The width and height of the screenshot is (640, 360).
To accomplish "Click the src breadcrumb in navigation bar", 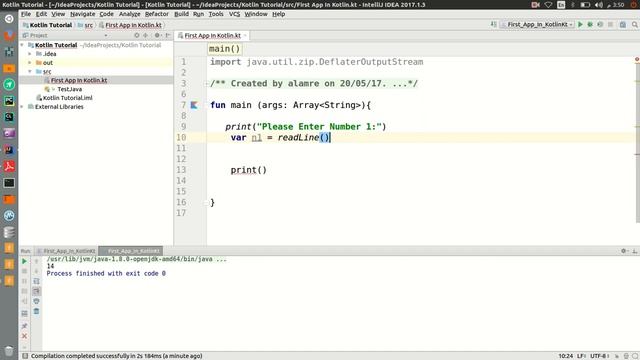I will tap(85, 25).
